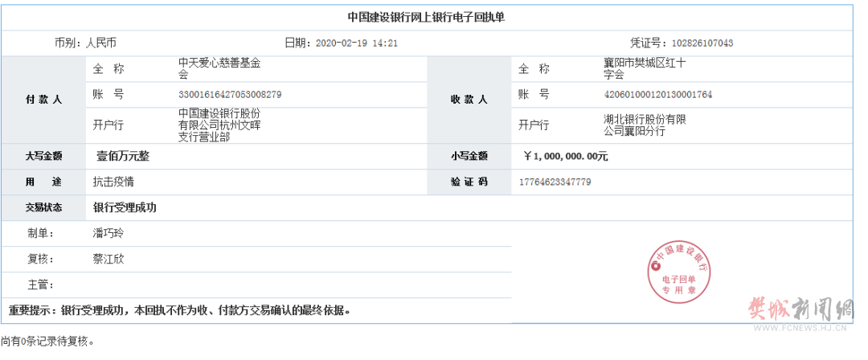
Task: Select the amount in words 壹佰万元整
Action: [x=123, y=157]
